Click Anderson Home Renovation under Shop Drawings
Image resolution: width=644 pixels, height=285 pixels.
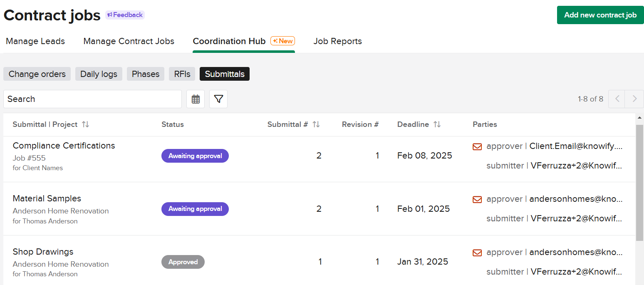tap(61, 264)
